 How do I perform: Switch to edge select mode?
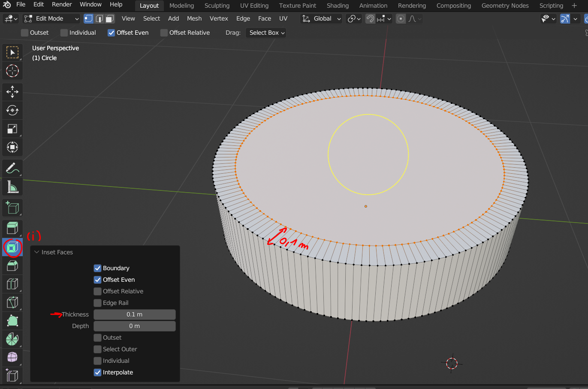(x=99, y=18)
